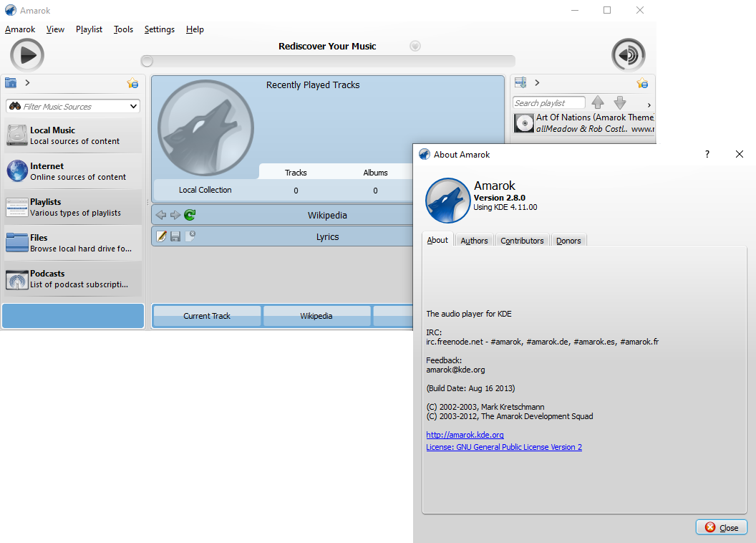756x543 pixels.
Task: Click the Wikipedia back arrow
Action: tap(161, 215)
